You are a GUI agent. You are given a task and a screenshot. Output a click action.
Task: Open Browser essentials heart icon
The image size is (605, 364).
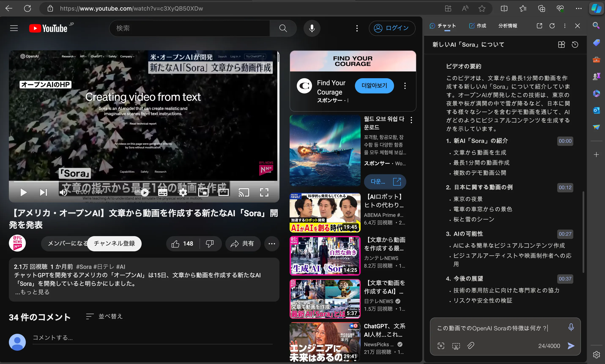pos(560,9)
